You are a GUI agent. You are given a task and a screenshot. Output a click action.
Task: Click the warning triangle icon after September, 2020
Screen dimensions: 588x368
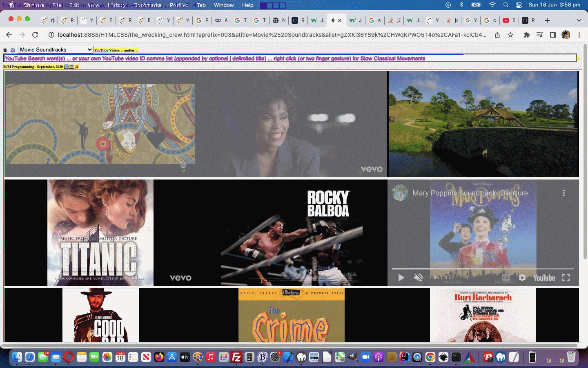tap(77, 66)
